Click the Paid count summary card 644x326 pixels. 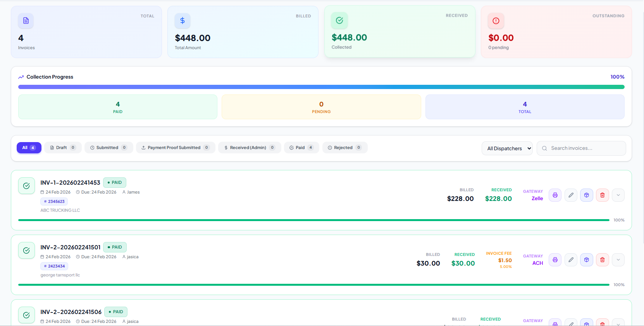pos(118,107)
